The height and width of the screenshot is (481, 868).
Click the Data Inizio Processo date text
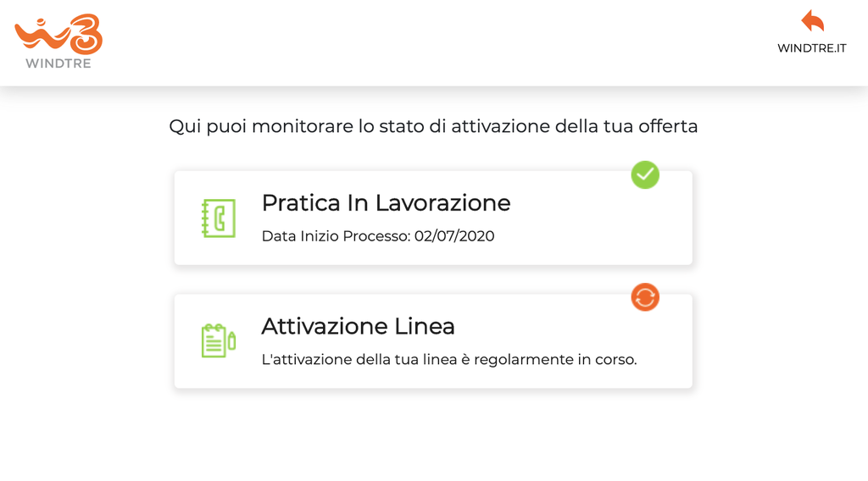[x=378, y=236]
